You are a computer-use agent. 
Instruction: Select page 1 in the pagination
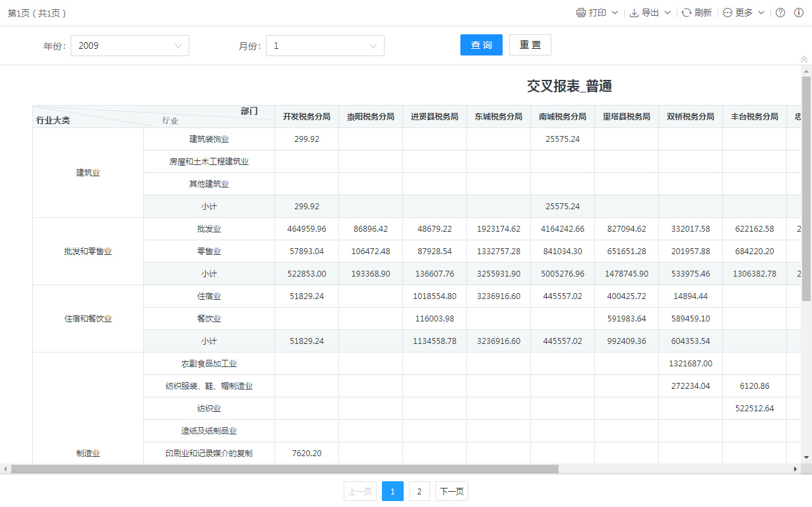point(392,491)
